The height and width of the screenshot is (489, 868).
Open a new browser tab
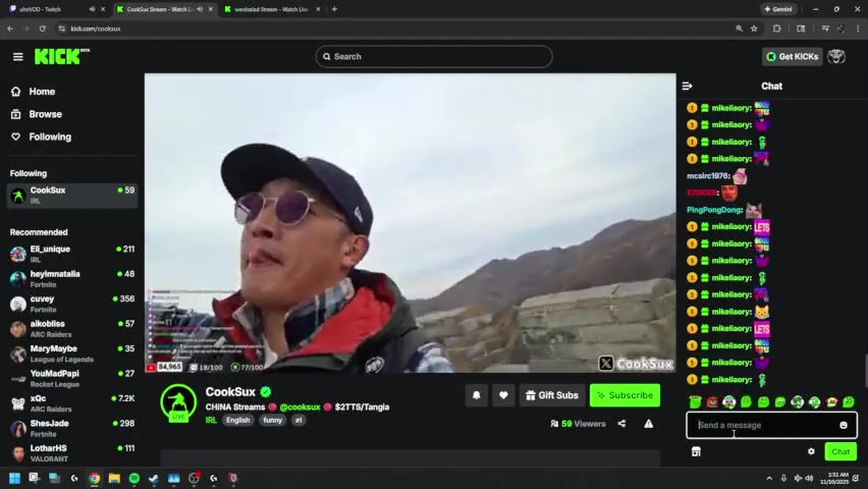pos(334,9)
